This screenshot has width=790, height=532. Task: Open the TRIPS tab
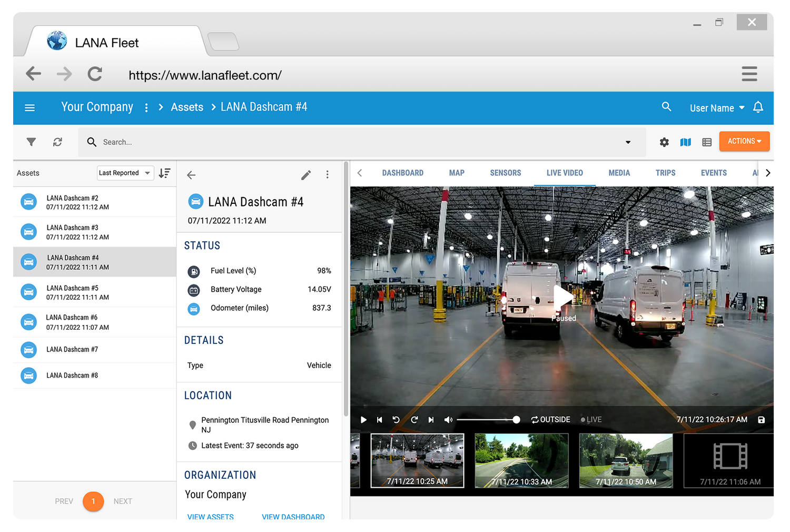665,173
